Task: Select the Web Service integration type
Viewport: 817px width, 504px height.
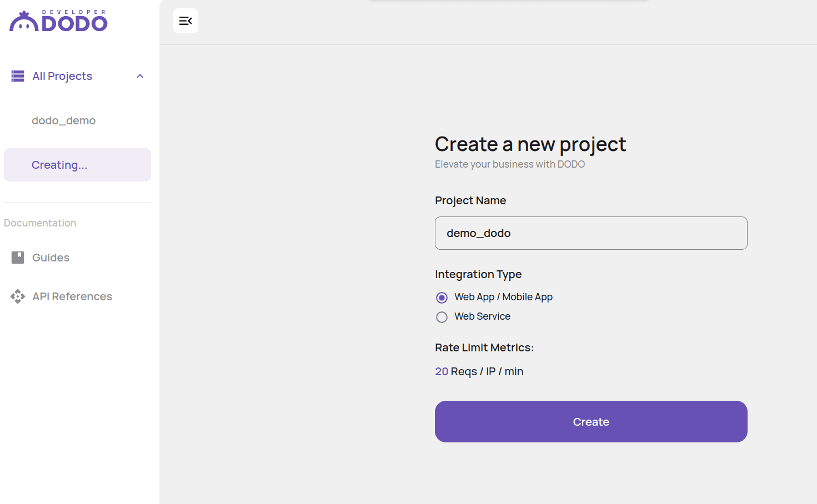Action: (442, 317)
